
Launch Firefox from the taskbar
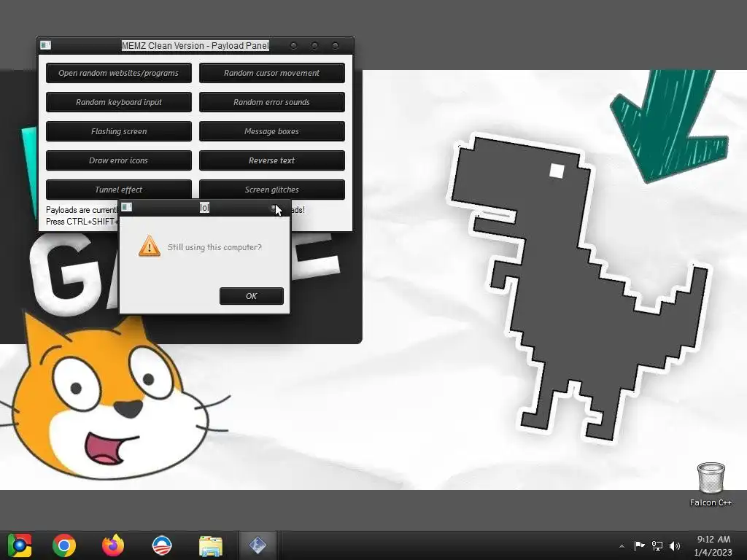113,545
